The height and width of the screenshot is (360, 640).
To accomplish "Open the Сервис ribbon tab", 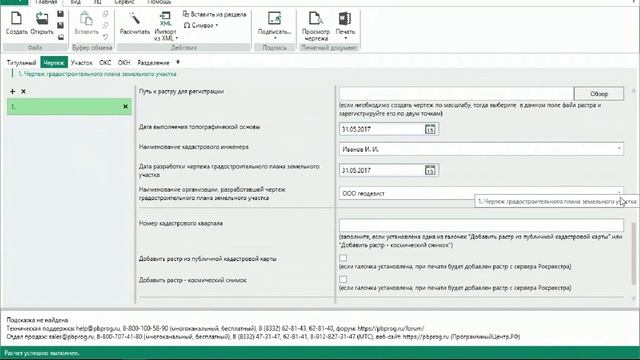I will tap(124, 2).
